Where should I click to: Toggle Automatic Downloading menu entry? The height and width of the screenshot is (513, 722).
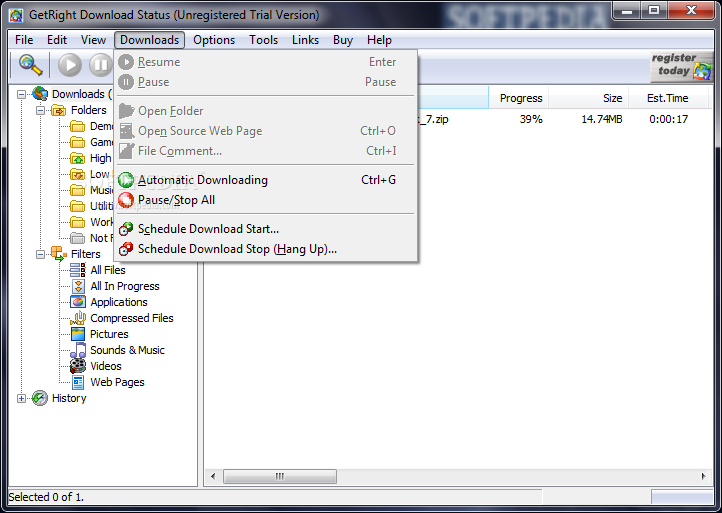(266, 180)
